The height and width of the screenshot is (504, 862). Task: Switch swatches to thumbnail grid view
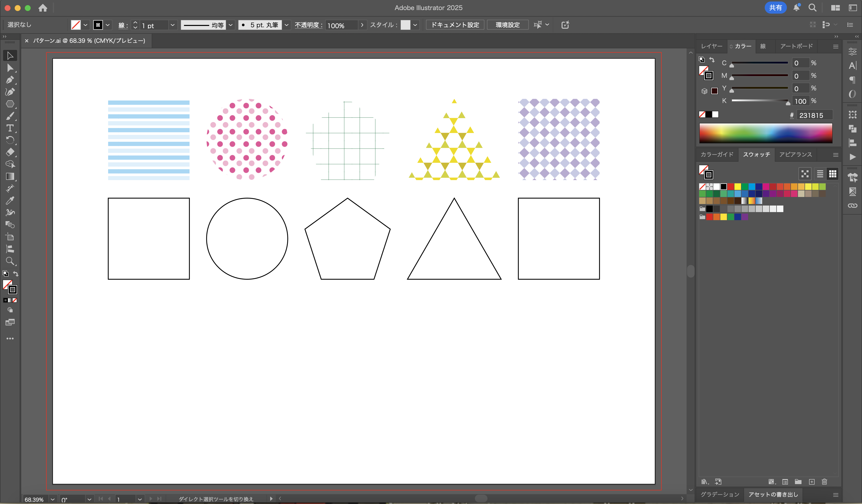(833, 174)
